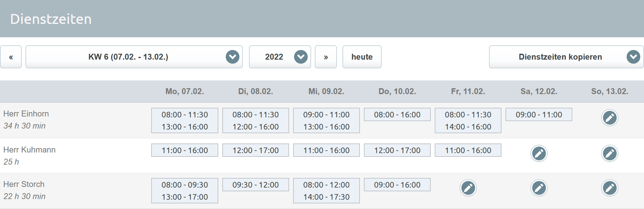
Task: Open Herr Einhorn's Monday 08:00 - 11:30 shift
Action: (185, 115)
